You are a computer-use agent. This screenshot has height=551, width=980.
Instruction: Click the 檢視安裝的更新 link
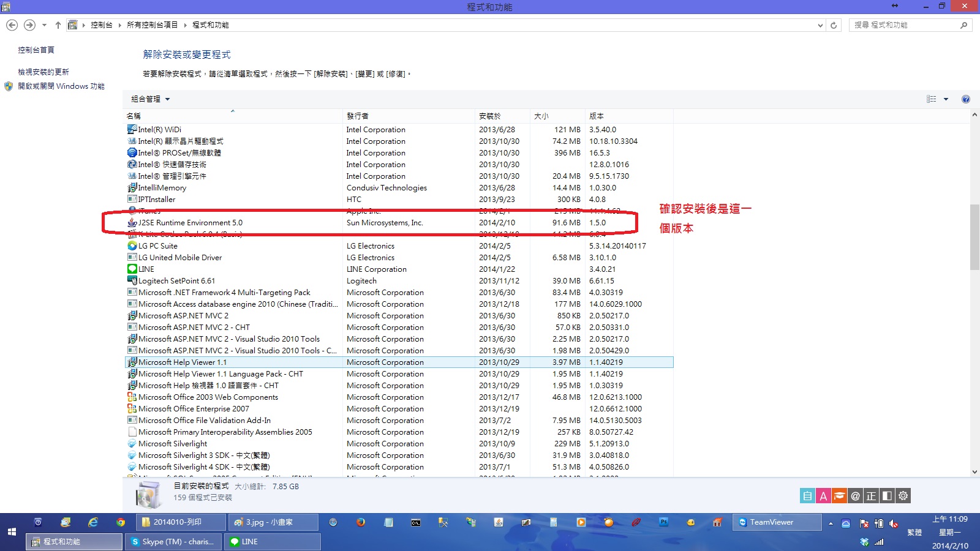[x=43, y=72]
